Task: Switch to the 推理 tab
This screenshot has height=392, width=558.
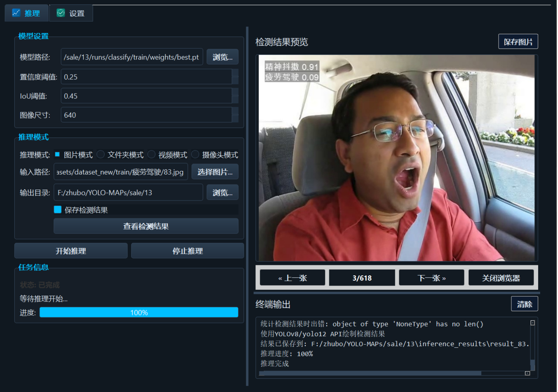Action: (26, 13)
